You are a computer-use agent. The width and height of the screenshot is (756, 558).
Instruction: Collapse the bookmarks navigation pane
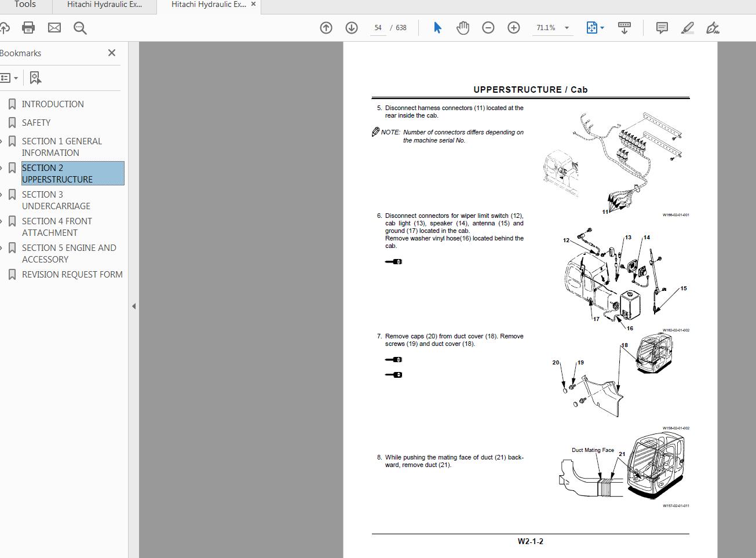click(x=111, y=53)
